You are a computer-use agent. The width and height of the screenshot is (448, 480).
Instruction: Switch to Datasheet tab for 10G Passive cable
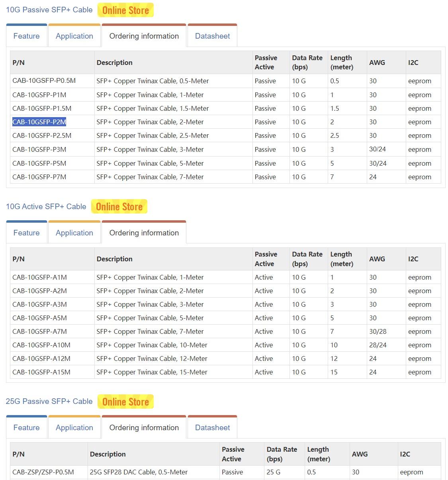coord(212,36)
